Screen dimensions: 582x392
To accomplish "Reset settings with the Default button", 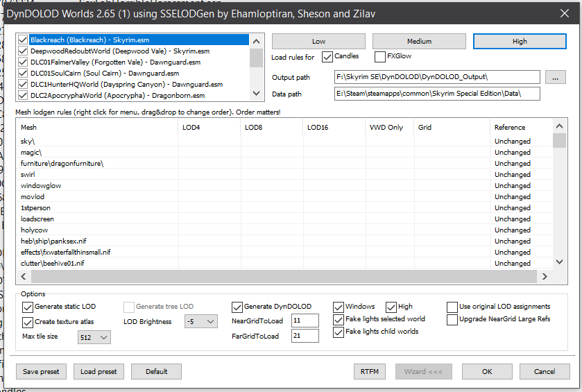I will [x=156, y=372].
